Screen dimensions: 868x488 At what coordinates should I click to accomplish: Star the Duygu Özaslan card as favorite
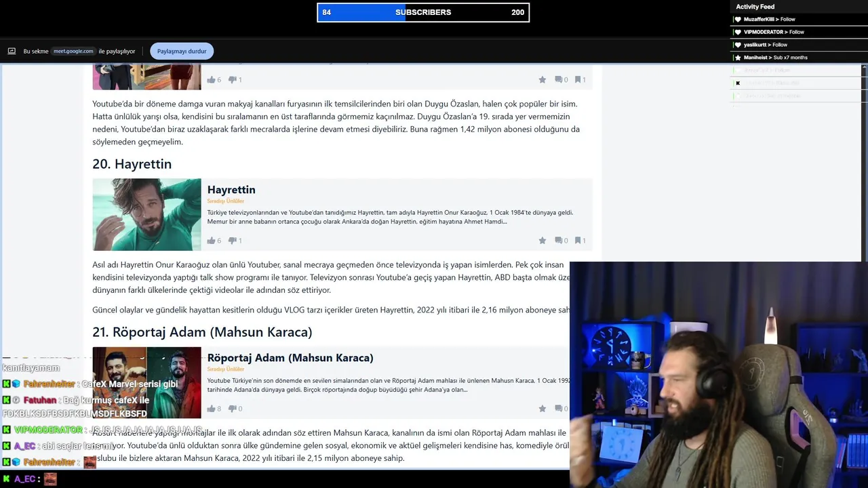pyautogui.click(x=542, y=79)
